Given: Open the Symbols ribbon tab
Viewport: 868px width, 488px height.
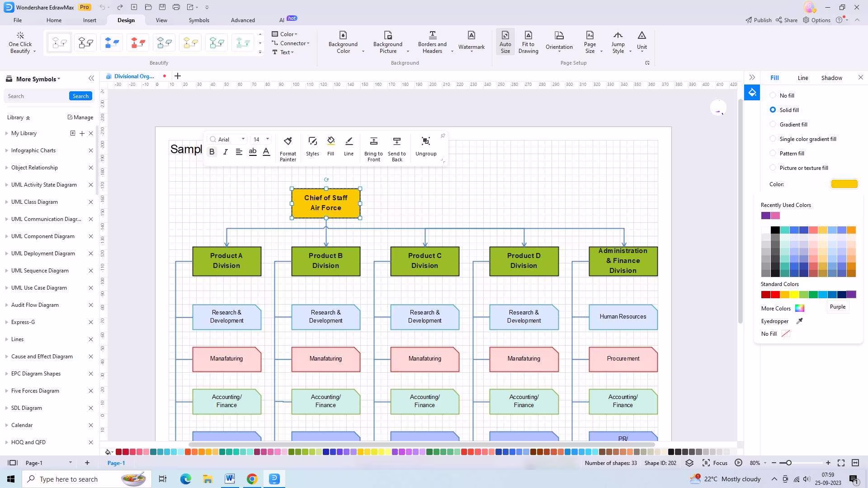Looking at the screenshot, I should [198, 20].
